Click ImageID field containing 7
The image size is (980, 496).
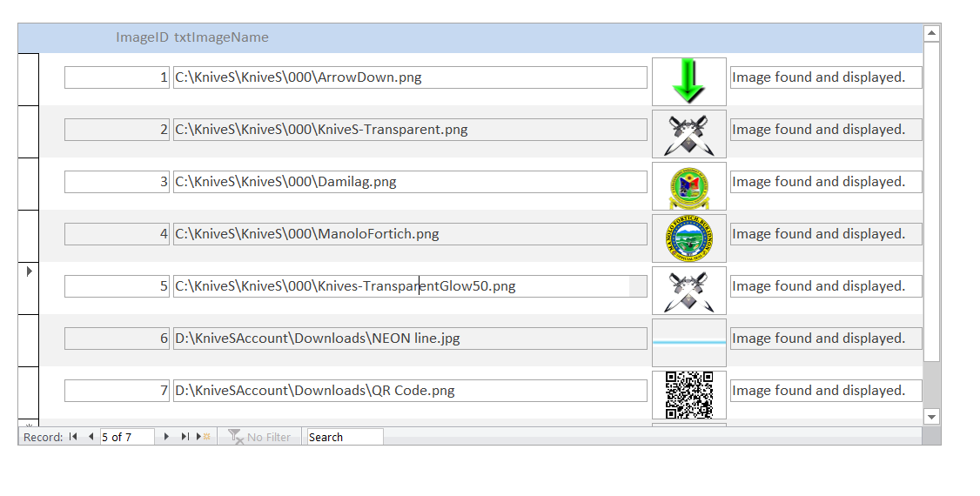(117, 391)
